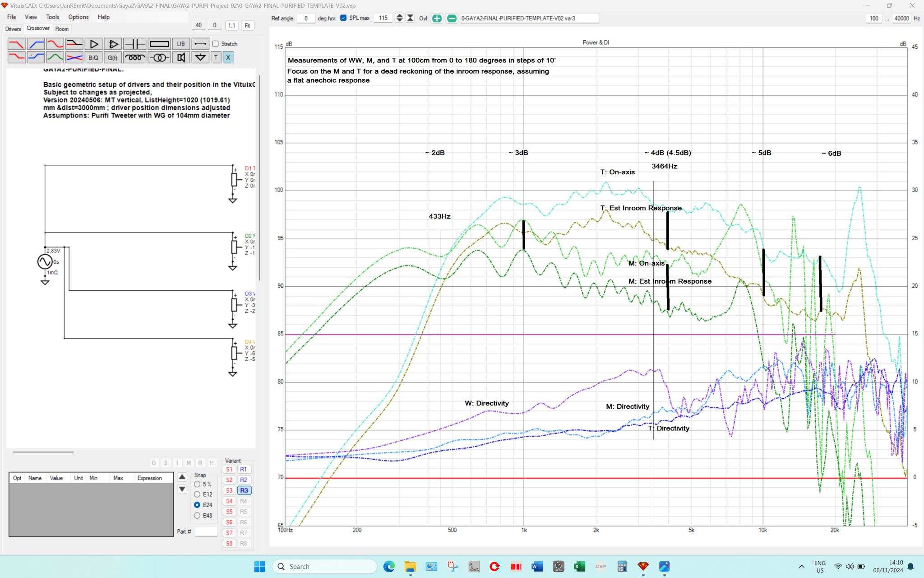924x578 pixels.
Task: Open the Options menu
Action: tap(79, 17)
